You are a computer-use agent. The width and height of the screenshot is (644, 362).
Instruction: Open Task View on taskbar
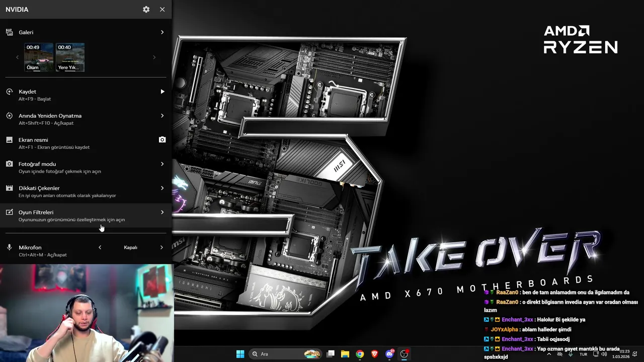pos(331,354)
